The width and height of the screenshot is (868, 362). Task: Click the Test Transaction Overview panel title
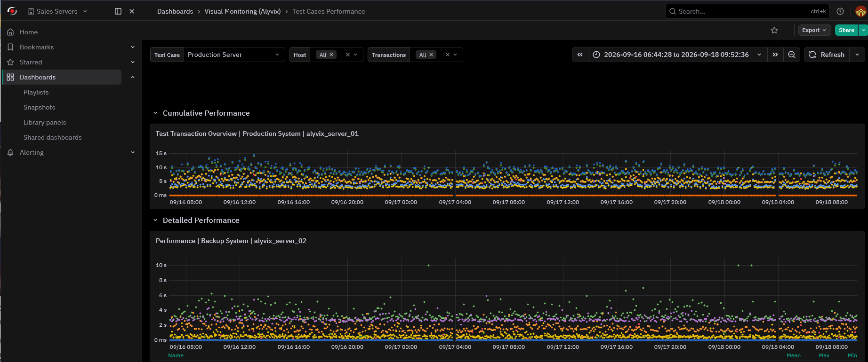tap(257, 134)
